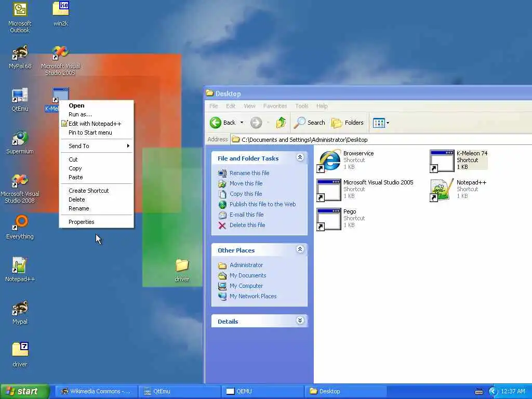The image size is (532, 399).
Task: Click Search in the Explorer toolbar
Action: tap(310, 123)
